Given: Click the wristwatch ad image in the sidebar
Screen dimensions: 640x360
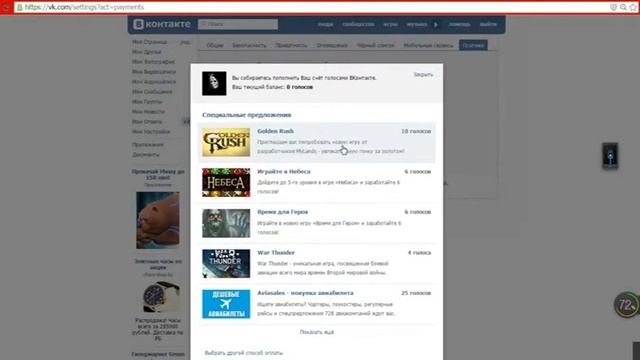Looking at the screenshot, I should [x=160, y=297].
